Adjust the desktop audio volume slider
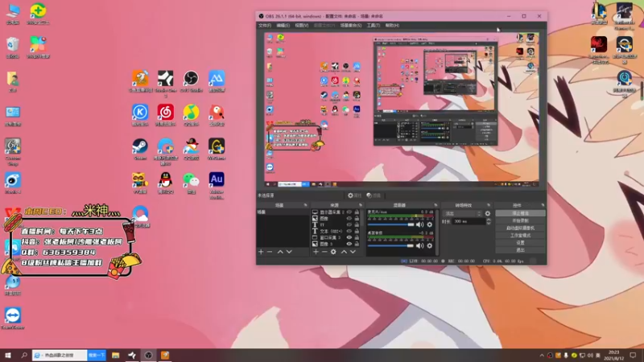The image size is (644, 362). pyautogui.click(x=390, y=245)
